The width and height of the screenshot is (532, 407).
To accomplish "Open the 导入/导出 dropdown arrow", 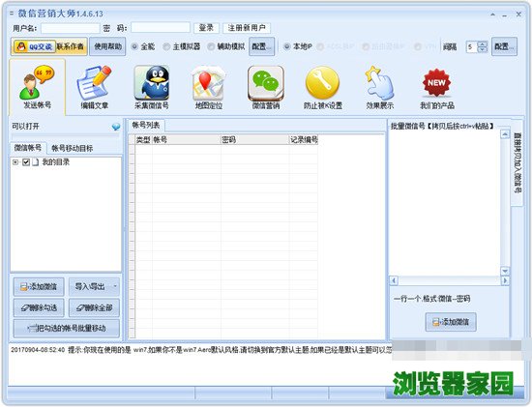I will [115, 286].
